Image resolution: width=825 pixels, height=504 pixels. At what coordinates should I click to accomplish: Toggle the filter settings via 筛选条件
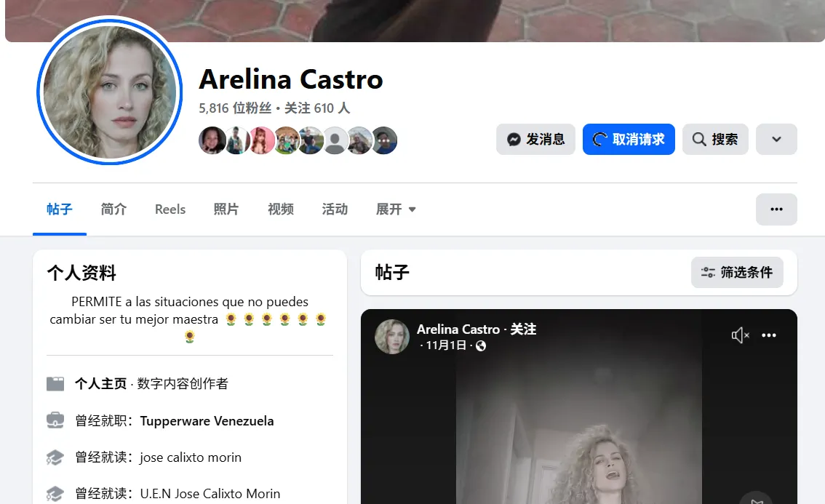point(737,272)
